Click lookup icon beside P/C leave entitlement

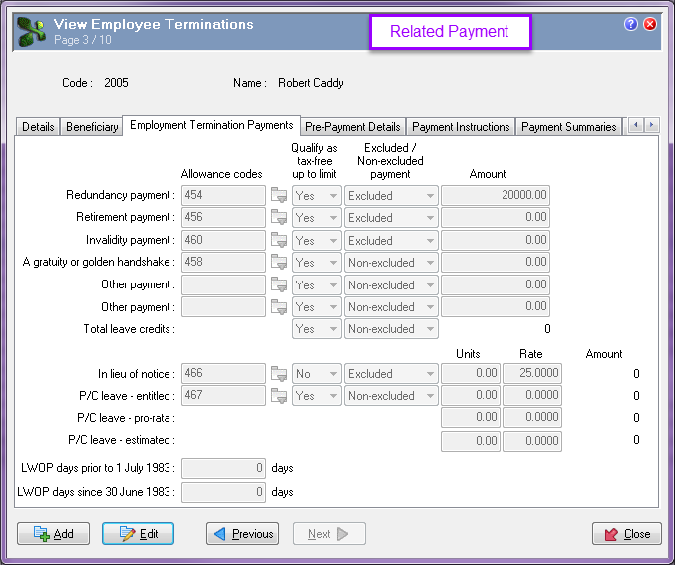[x=279, y=396]
